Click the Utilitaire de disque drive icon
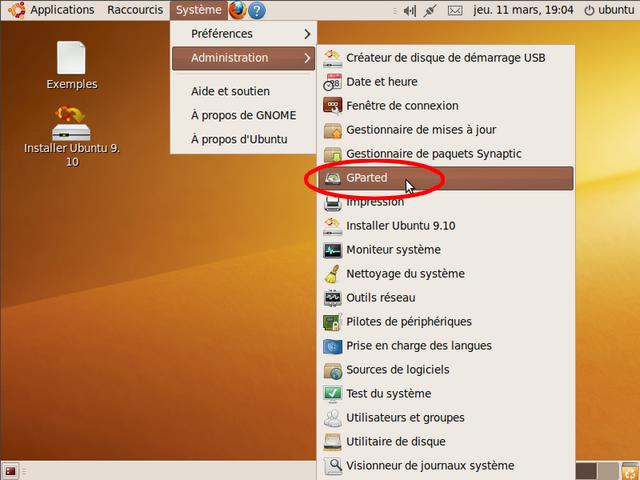640x480 pixels. tap(333, 442)
